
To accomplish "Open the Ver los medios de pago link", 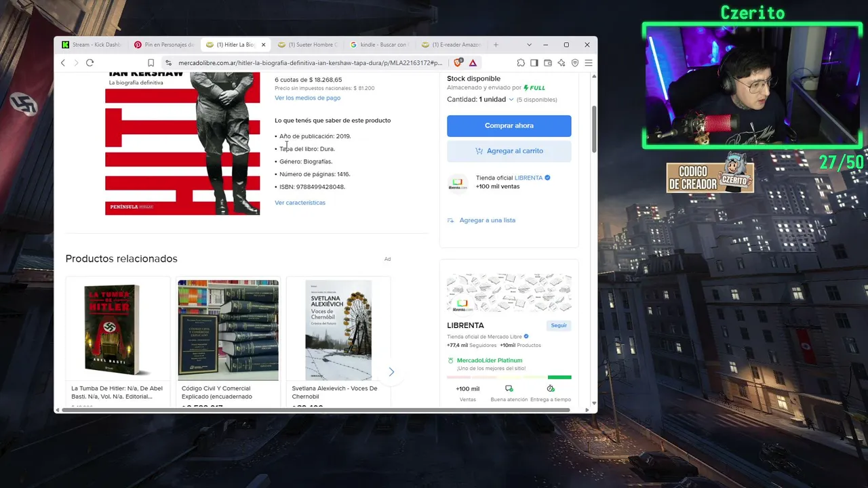I will tap(307, 98).
